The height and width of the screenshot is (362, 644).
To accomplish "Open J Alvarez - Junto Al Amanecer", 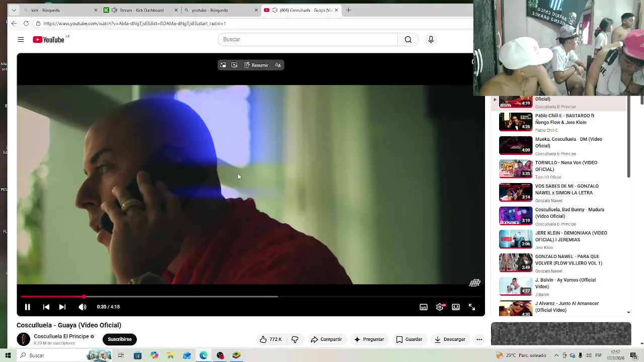I will [x=558, y=308].
